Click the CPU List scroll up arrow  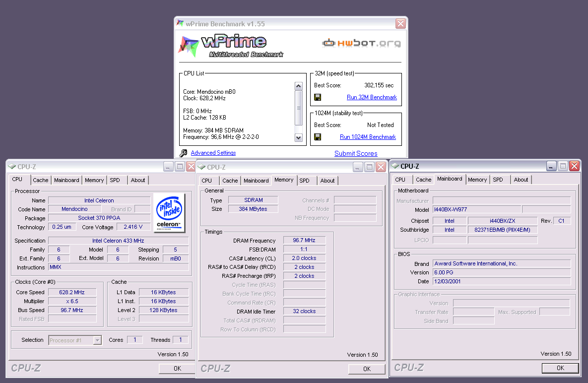pos(299,86)
